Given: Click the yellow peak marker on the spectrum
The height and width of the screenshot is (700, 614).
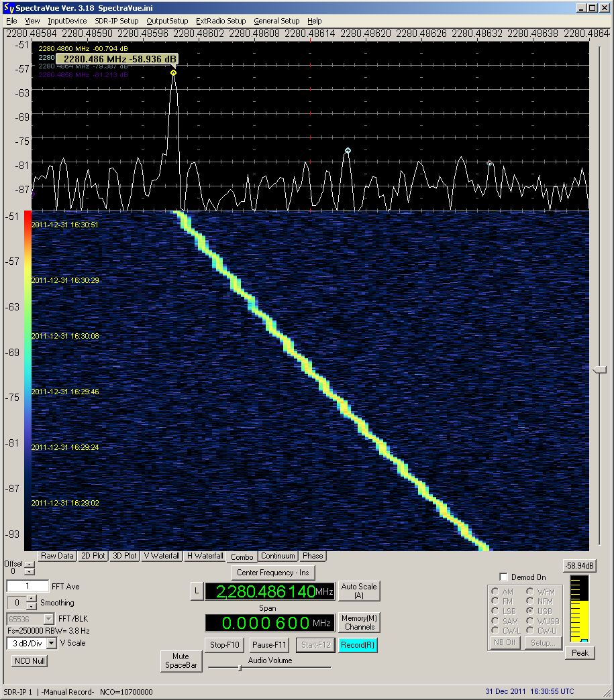Looking at the screenshot, I should [x=173, y=72].
